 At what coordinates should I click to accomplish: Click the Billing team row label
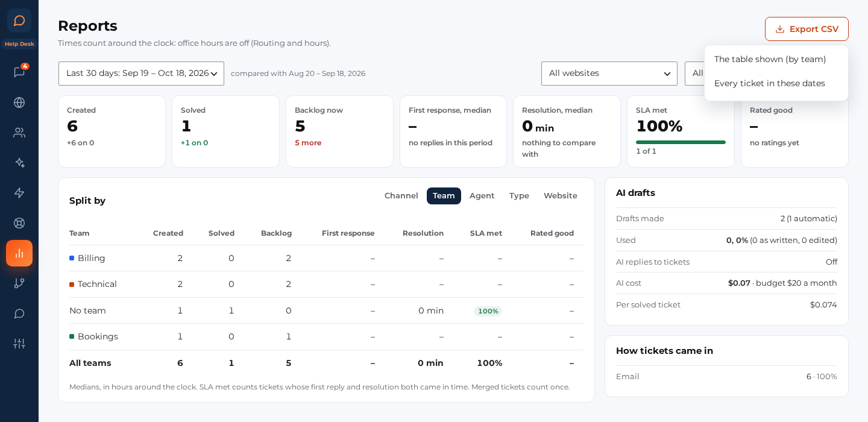click(91, 258)
